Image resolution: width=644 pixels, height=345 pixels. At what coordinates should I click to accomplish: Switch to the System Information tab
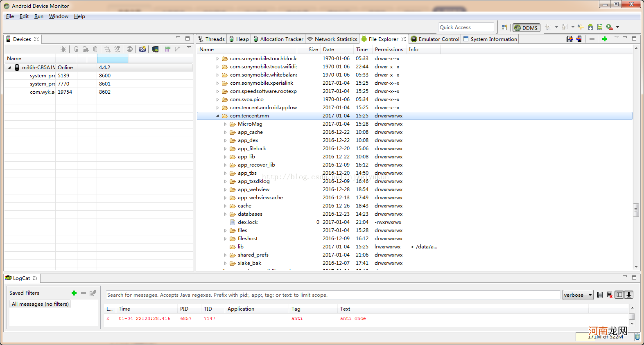pos(490,39)
